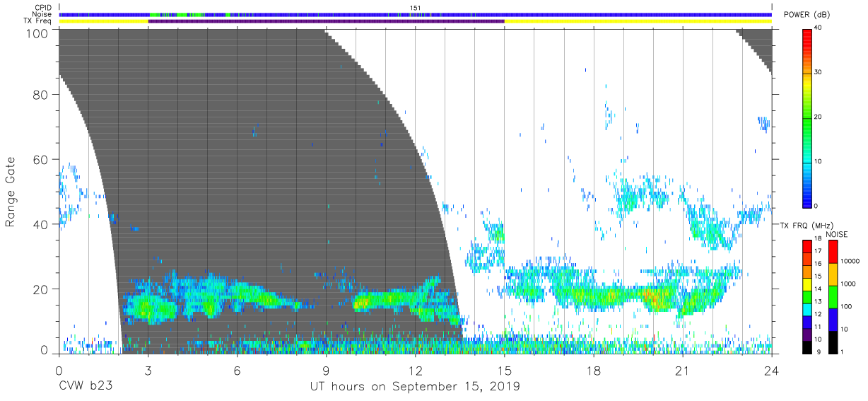Image resolution: width=868 pixels, height=401 pixels.
Task: Click "UT hours on September 15, 2019" title
Action: click(415, 387)
